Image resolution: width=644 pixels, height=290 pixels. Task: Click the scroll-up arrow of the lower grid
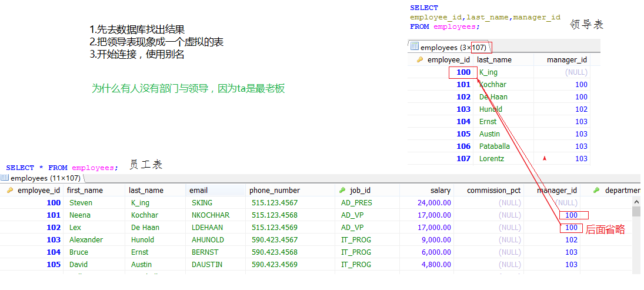636,201
